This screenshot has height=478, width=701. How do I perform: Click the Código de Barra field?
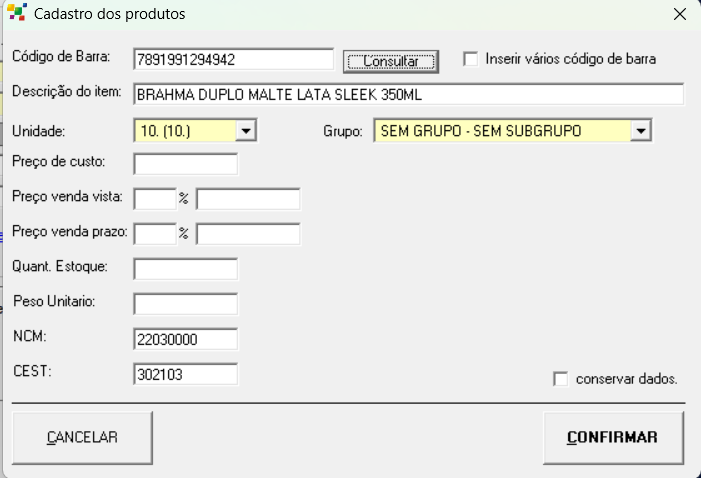click(x=233, y=59)
